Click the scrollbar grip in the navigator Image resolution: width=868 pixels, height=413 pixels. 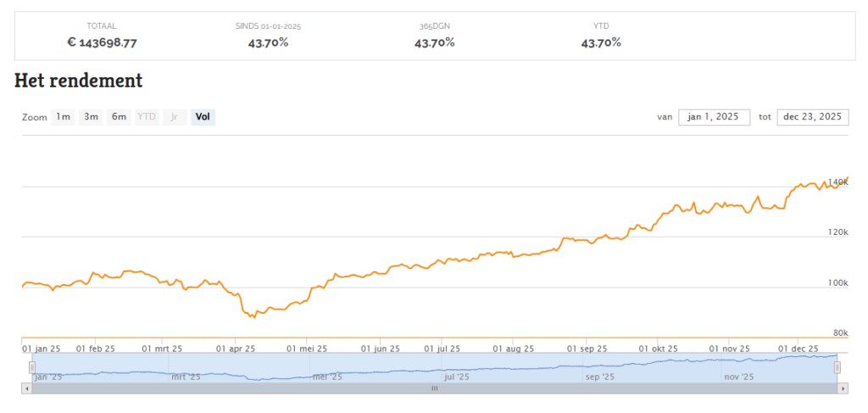[x=434, y=388]
